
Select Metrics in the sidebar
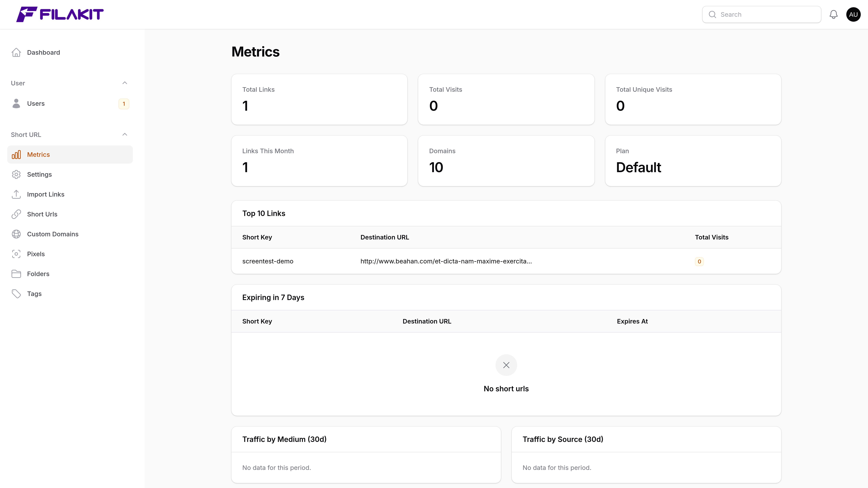(x=70, y=155)
